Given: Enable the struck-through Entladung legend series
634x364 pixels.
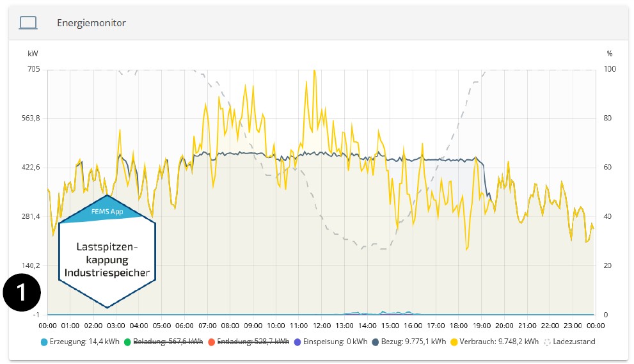Looking at the screenshot, I should [x=249, y=342].
